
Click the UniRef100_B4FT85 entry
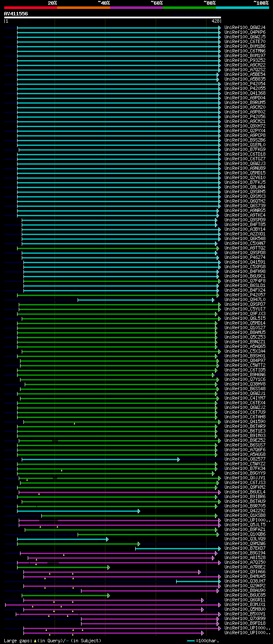click(245, 225)
